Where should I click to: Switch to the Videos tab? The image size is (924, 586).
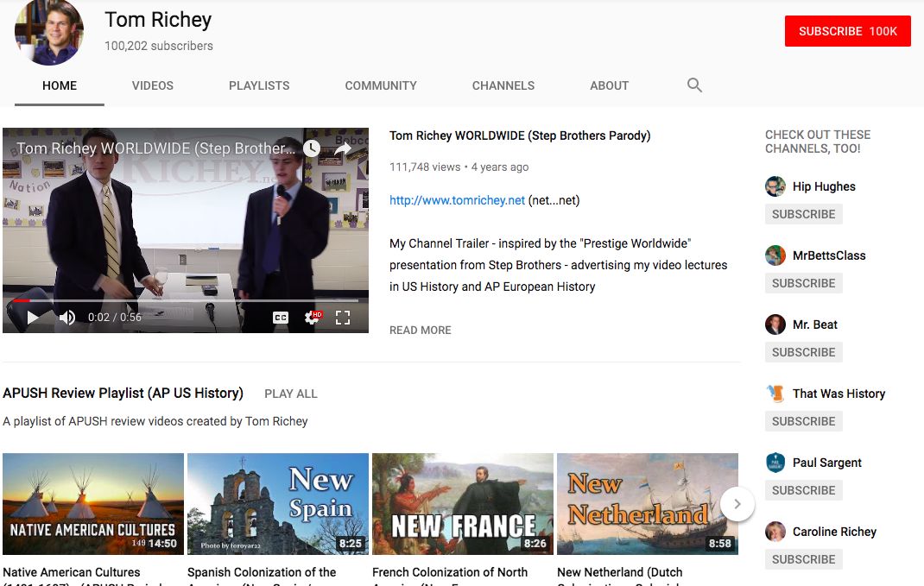153,86
